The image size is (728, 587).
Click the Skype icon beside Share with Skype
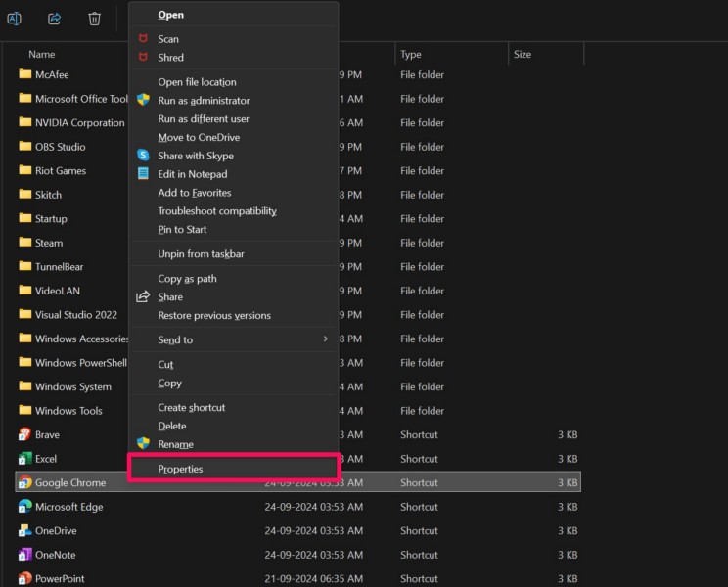coord(143,156)
